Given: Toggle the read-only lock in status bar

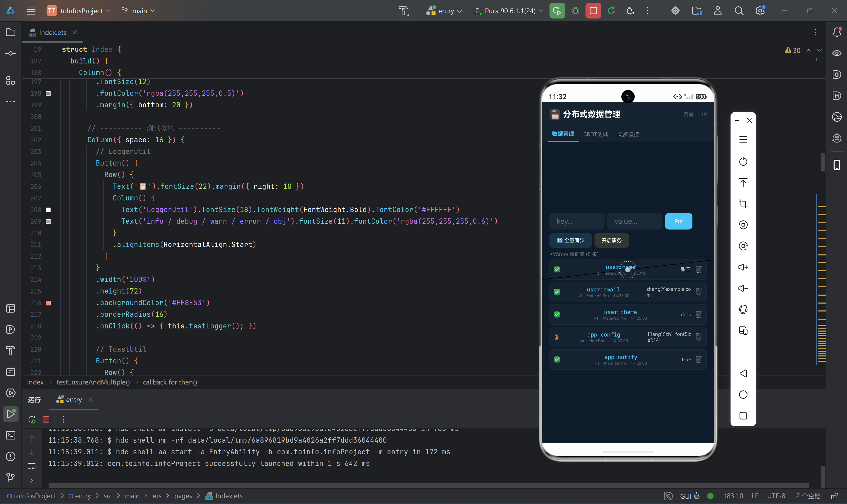Looking at the screenshot, I should click(x=834, y=496).
